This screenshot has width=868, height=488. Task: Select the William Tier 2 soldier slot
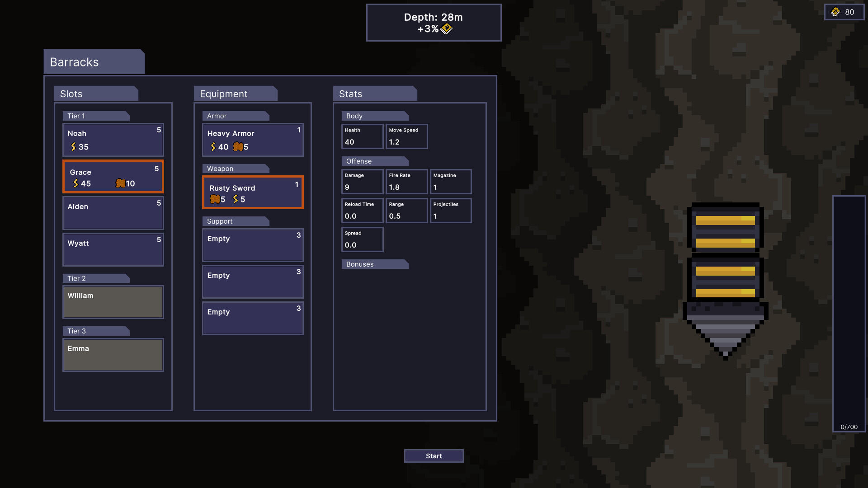coord(113,302)
